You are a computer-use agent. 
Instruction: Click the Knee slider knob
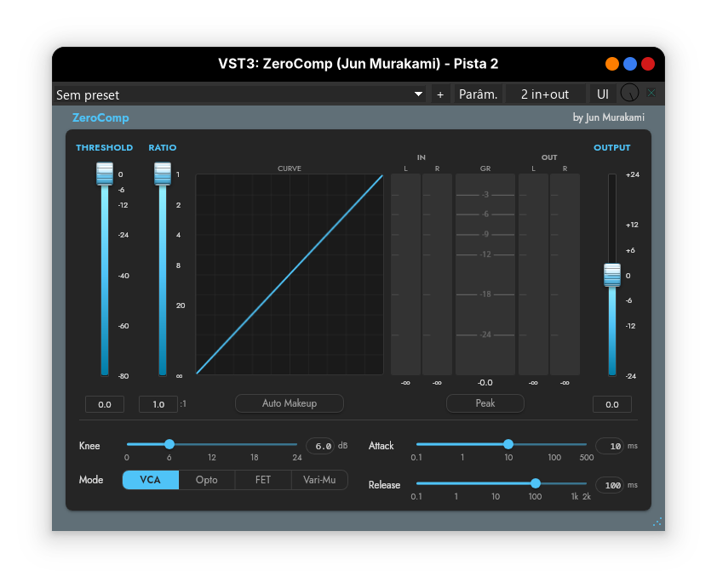169,444
